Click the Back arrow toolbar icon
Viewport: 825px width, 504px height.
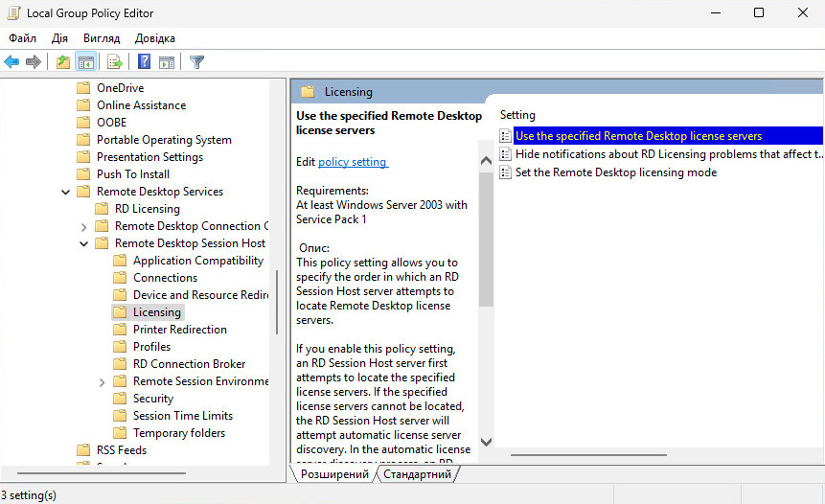coord(11,62)
